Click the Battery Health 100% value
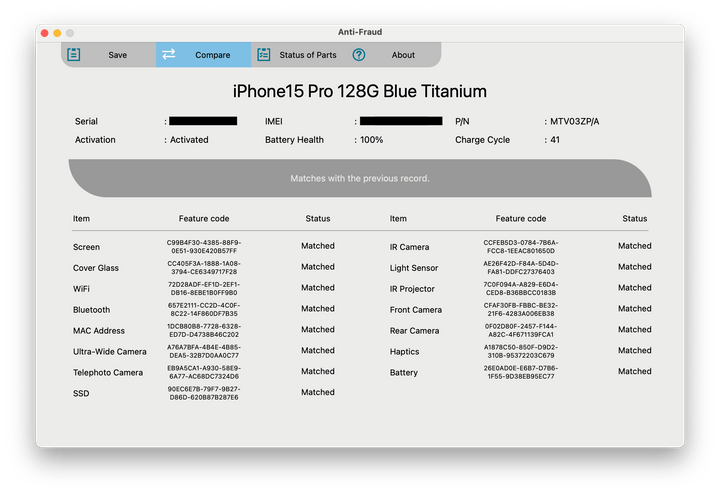This screenshot has height=494, width=720. coord(371,140)
